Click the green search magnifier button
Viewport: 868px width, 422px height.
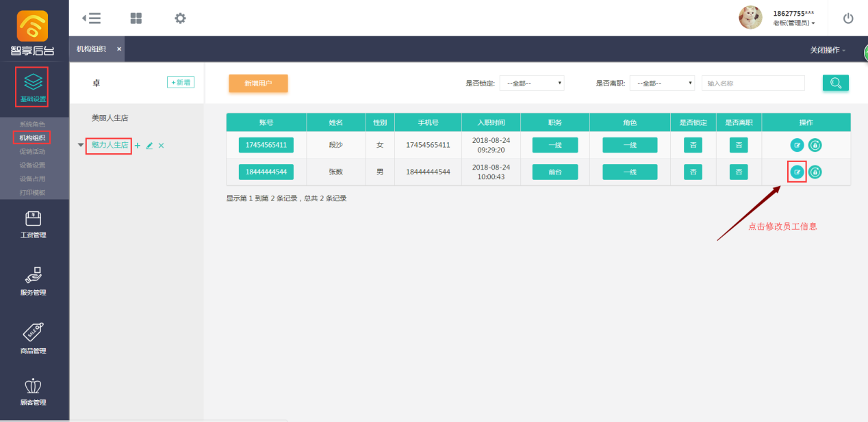click(x=835, y=83)
